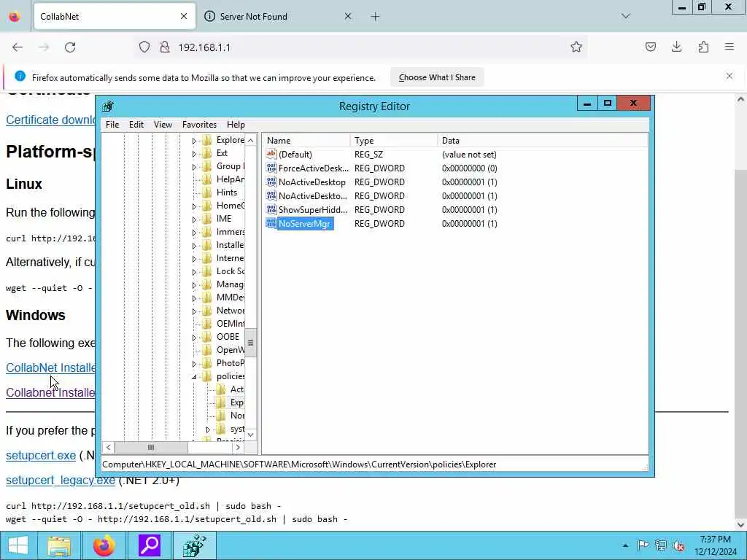Show hidden tray icons arrow
The image size is (747, 560).
tap(625, 545)
